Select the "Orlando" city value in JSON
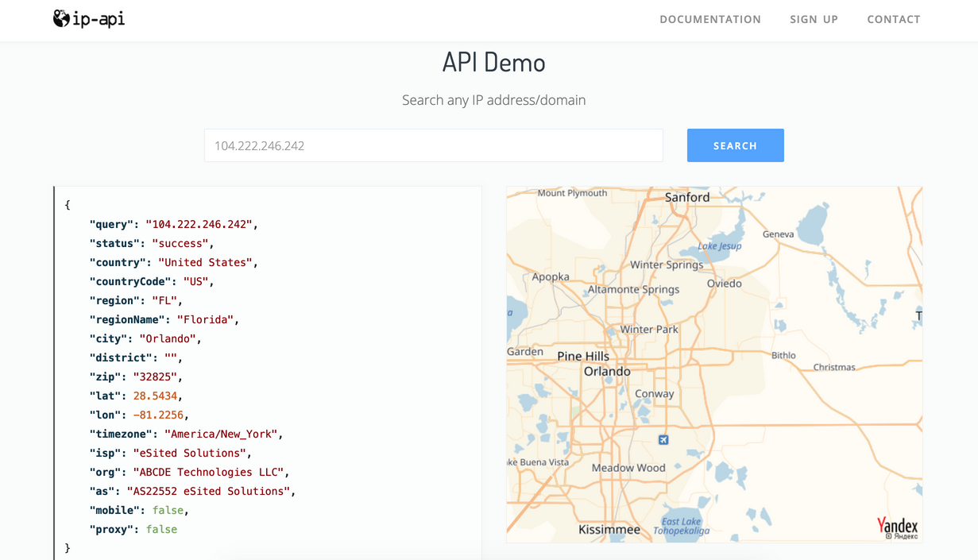978x560 pixels. (168, 338)
